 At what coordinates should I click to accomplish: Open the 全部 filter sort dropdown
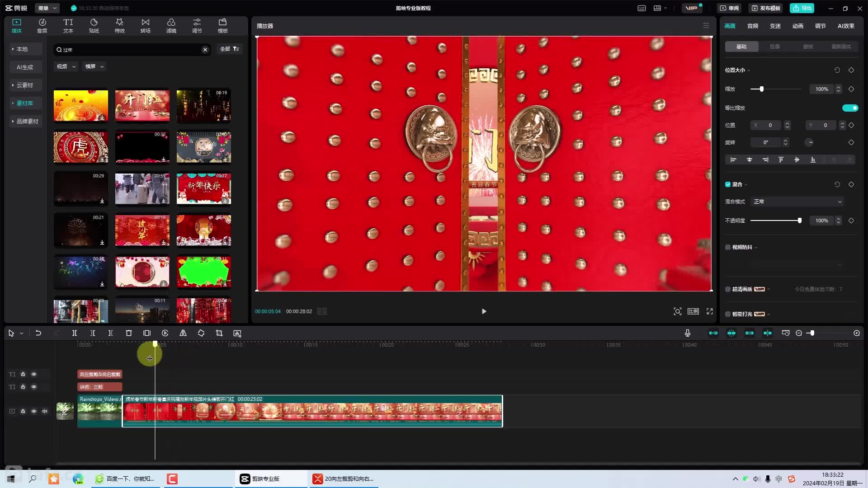pyautogui.click(x=230, y=49)
